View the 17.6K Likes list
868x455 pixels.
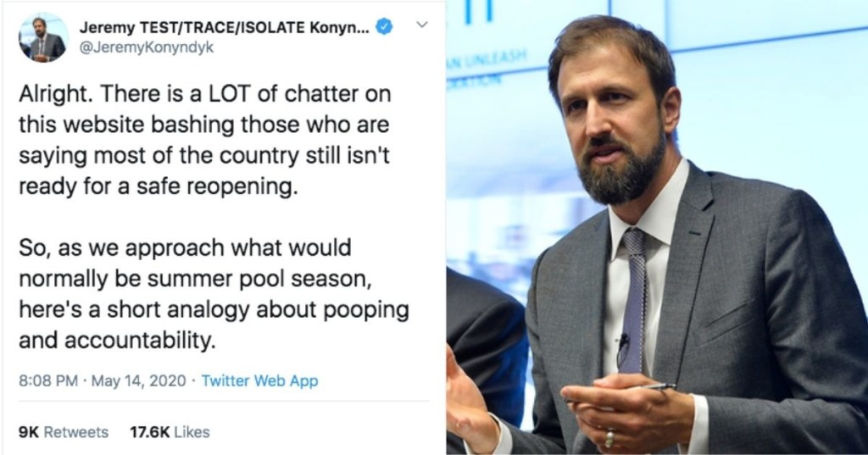click(170, 432)
